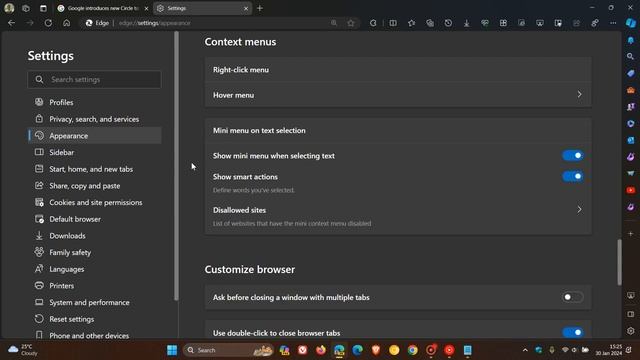640x360 pixels.
Task: Show hidden icons in system tray
Action: click(525, 350)
